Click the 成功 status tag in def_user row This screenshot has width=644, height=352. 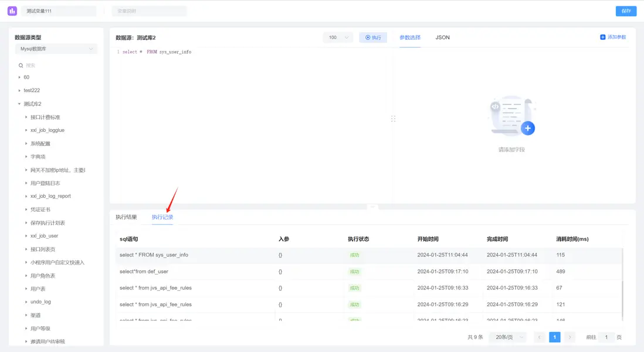tap(354, 272)
